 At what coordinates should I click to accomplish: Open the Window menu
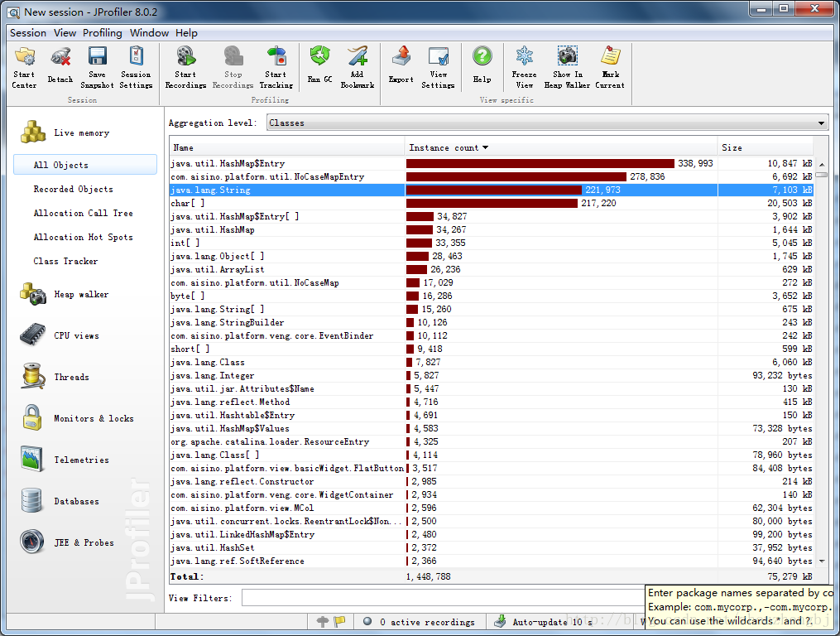150,33
